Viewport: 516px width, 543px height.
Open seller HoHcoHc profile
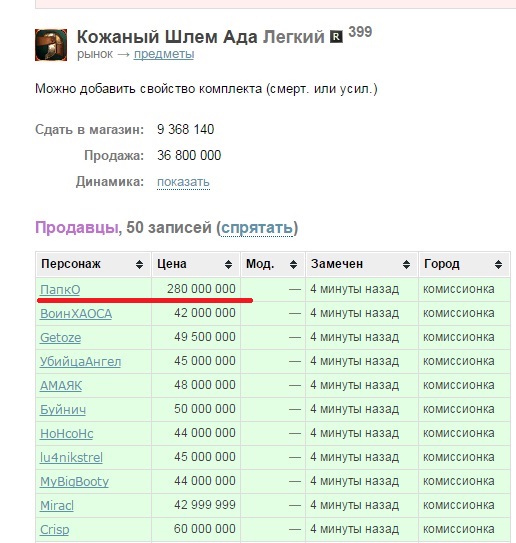(66, 434)
